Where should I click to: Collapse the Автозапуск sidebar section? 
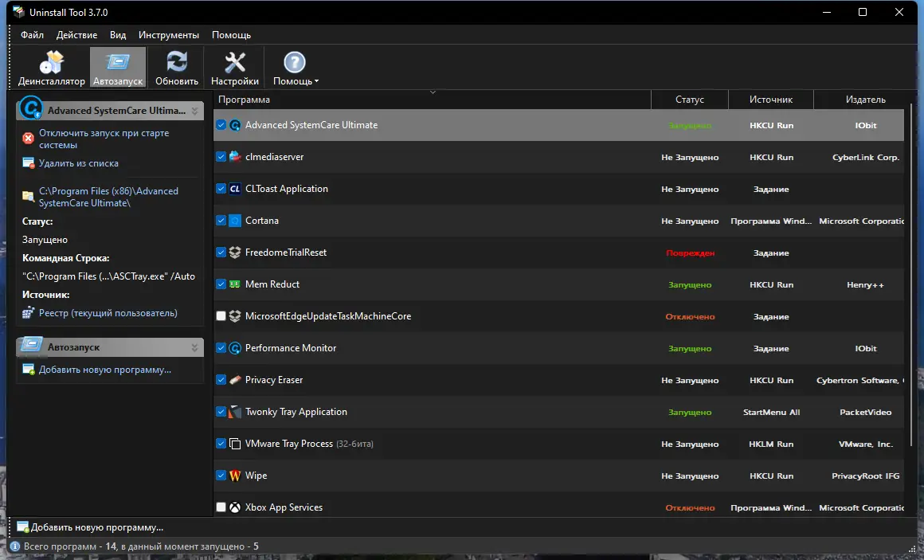[195, 348]
